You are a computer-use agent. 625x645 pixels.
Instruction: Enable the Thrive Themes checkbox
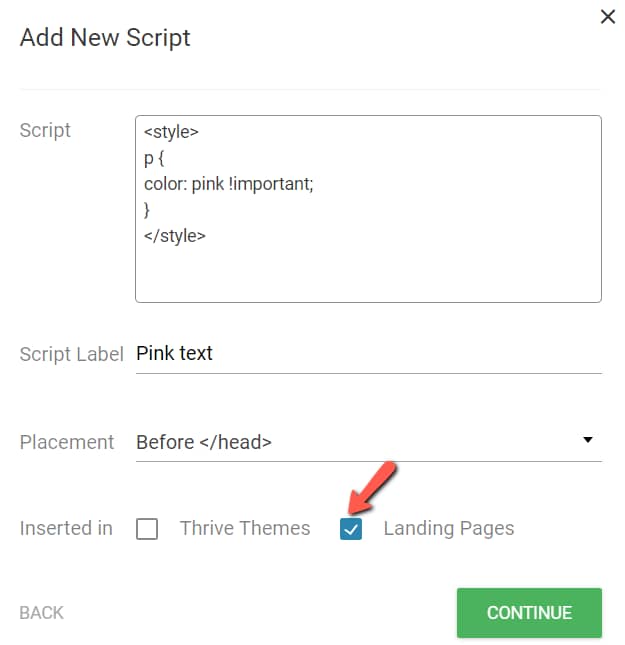(147, 529)
